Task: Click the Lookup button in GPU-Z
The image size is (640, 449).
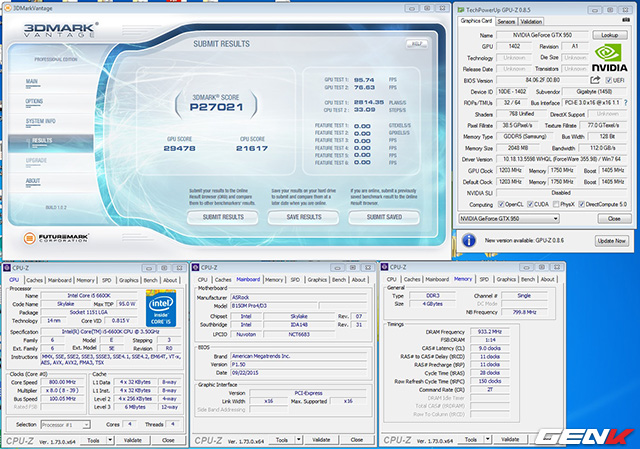Action: coord(609,34)
